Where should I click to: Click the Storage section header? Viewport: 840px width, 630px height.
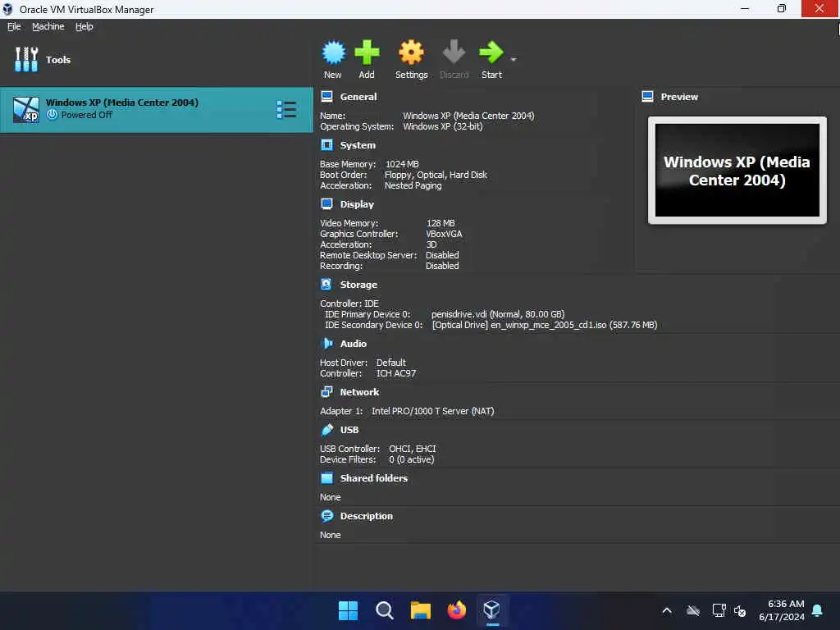(x=358, y=285)
